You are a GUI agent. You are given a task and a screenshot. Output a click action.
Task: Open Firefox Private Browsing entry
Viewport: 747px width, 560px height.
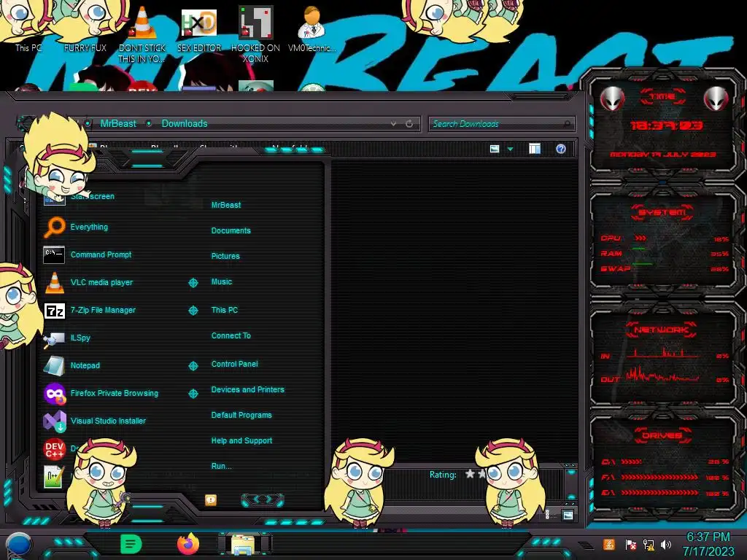coord(101,393)
